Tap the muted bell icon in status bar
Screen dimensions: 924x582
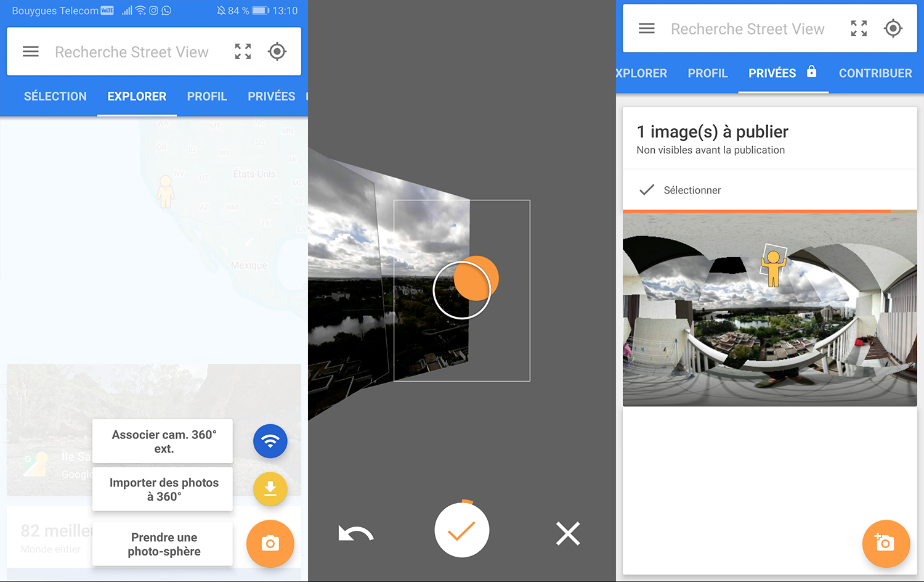[221, 10]
